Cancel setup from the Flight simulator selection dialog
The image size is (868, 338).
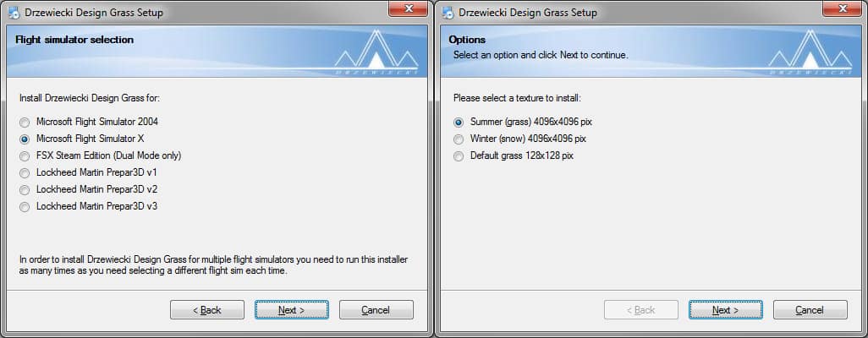click(376, 310)
